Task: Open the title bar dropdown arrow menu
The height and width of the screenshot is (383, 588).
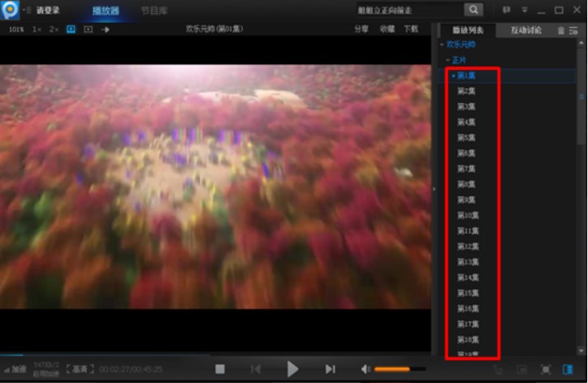Action: 525,10
